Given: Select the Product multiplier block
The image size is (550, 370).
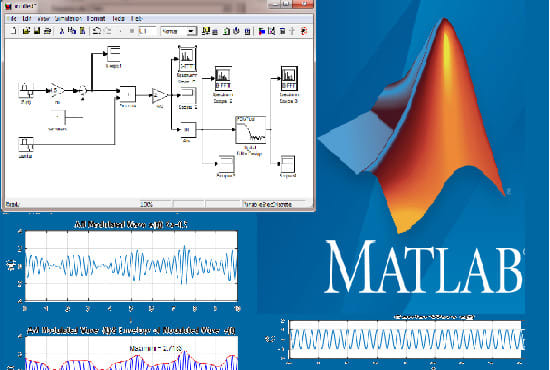Looking at the screenshot, I should coord(128,94).
